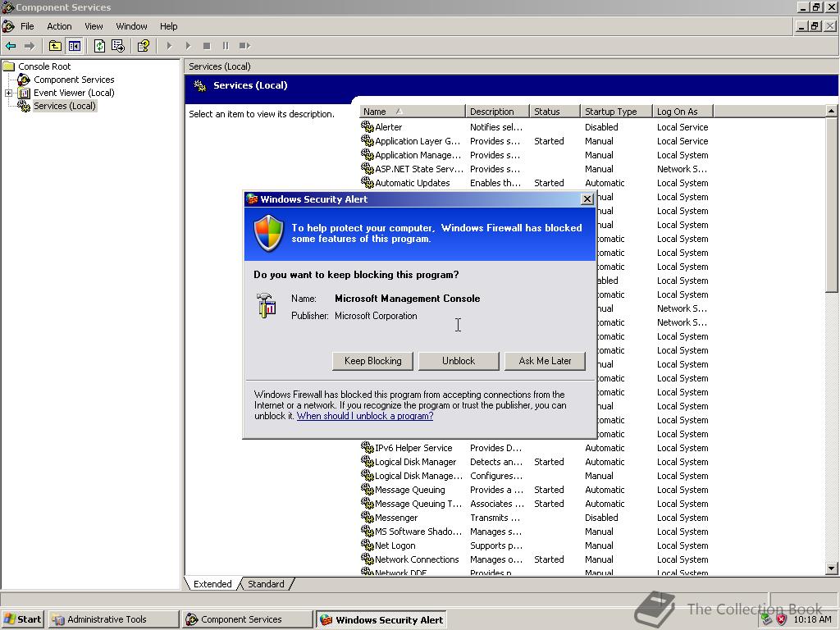
Task: Sort by the Startup Type column header
Action: pos(617,112)
